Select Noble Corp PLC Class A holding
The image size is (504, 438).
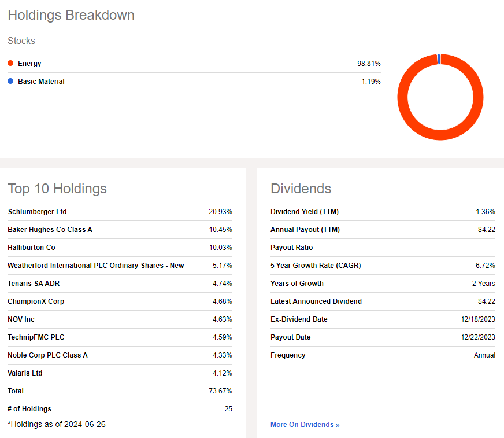pyautogui.click(x=47, y=355)
